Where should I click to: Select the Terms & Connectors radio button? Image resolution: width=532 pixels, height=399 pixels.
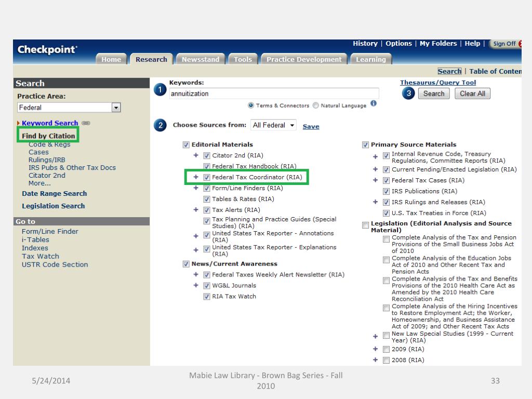point(251,105)
